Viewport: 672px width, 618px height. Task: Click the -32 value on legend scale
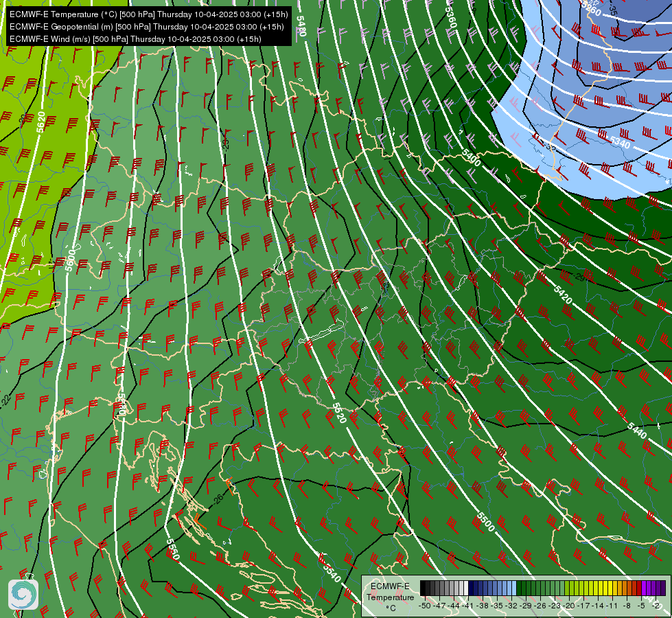(511, 606)
